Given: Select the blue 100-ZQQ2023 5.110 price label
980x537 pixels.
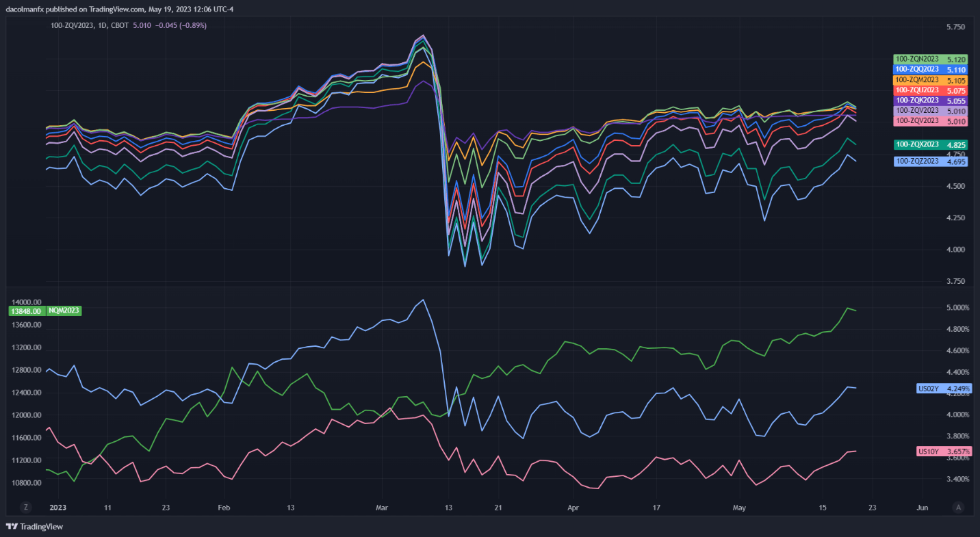Looking at the screenshot, I should click(x=930, y=70).
